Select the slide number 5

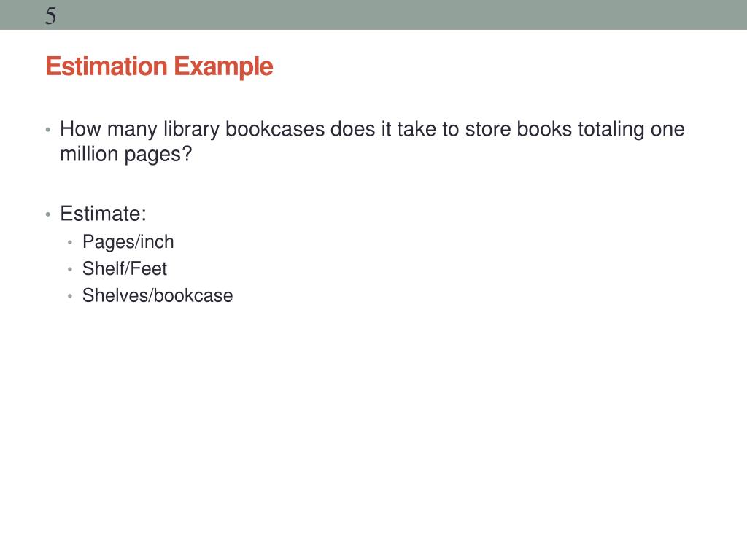point(50,16)
